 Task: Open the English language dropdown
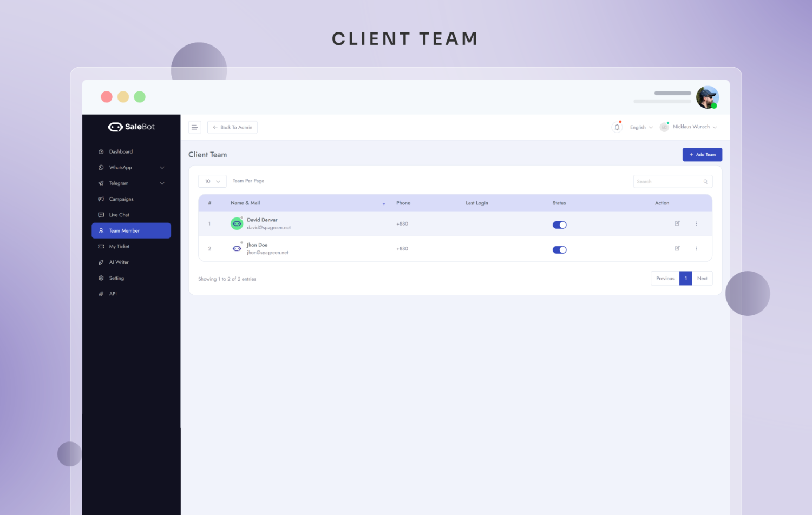coord(641,128)
